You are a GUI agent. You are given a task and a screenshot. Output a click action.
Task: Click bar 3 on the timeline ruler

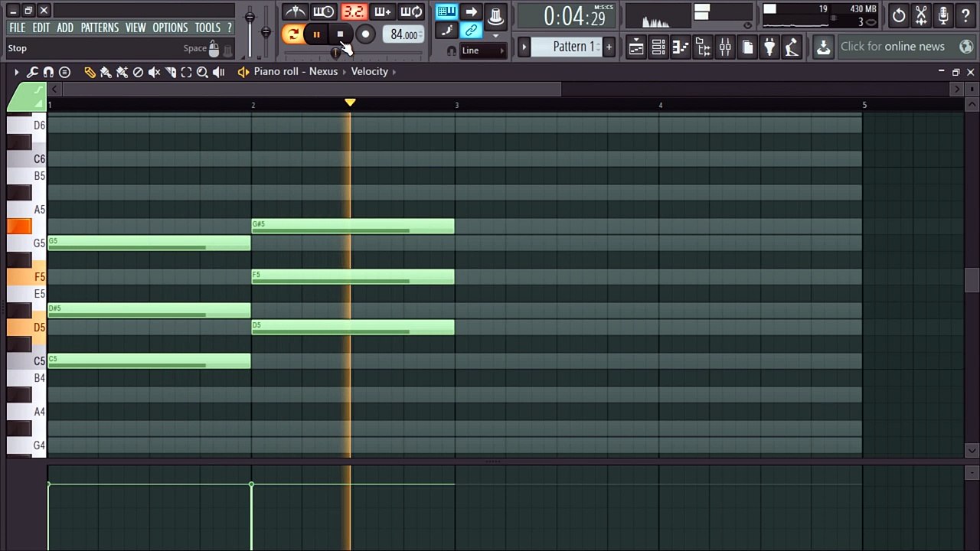pyautogui.click(x=457, y=105)
